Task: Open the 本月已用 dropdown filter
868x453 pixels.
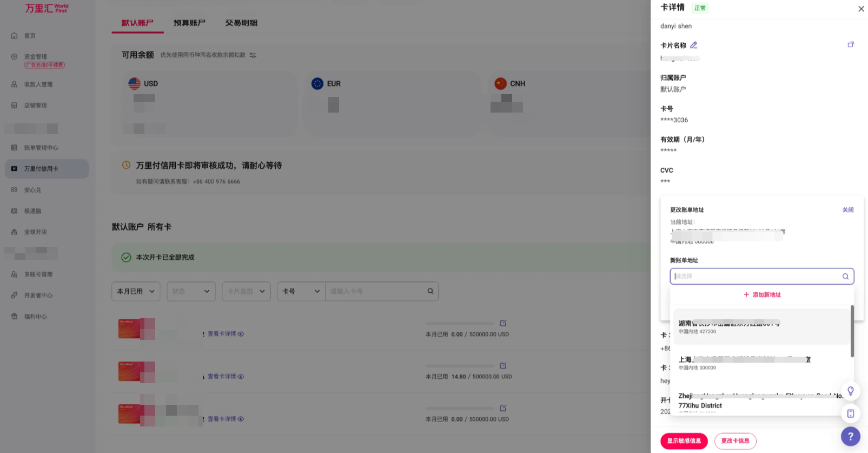Action: tap(136, 291)
